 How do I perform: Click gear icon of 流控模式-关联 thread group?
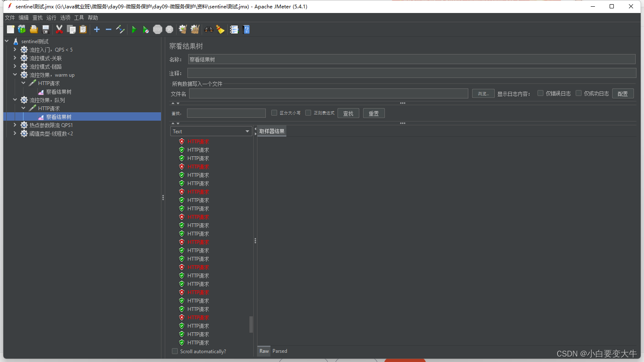(x=24, y=58)
